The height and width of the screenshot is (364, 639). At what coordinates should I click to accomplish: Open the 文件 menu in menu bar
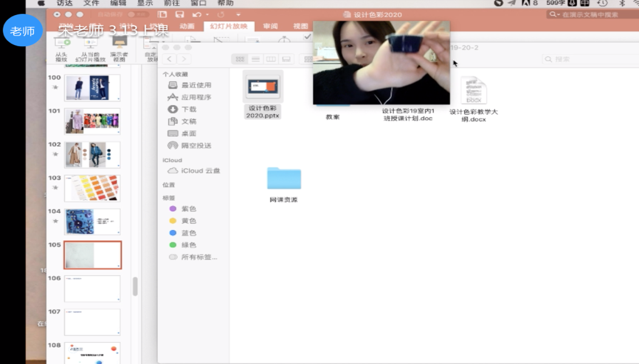pos(91,3)
